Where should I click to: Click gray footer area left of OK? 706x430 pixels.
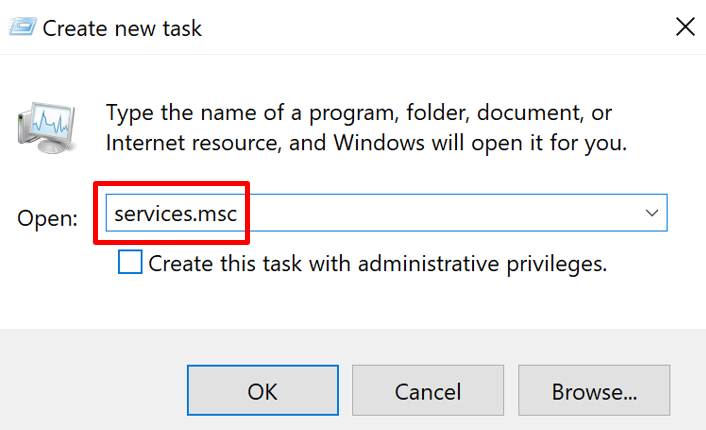click(x=95, y=391)
